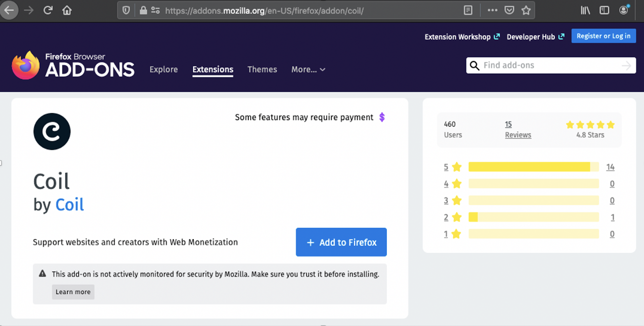This screenshot has width=644, height=326.
Task: Click the 'Support websites and creators' description
Action: [x=135, y=242]
